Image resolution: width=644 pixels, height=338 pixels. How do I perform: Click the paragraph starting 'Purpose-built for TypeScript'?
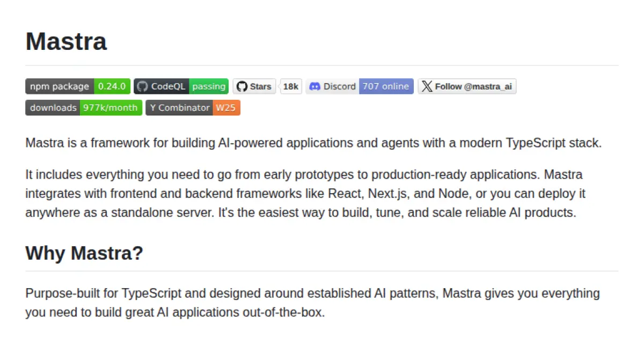coord(312,303)
